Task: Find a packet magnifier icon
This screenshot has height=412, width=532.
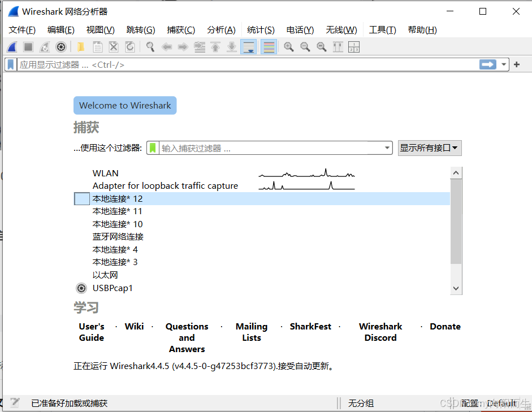Action: [150, 47]
